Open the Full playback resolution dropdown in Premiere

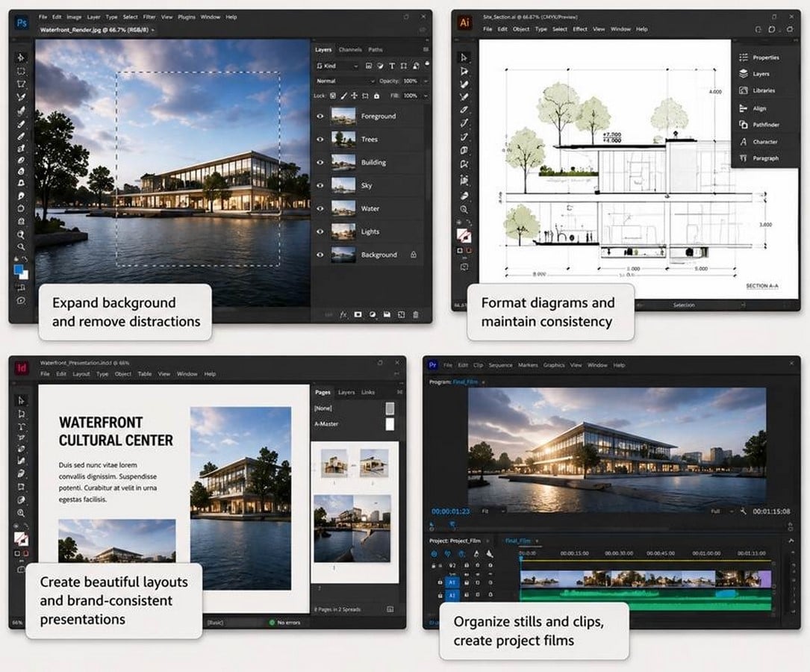(x=721, y=511)
